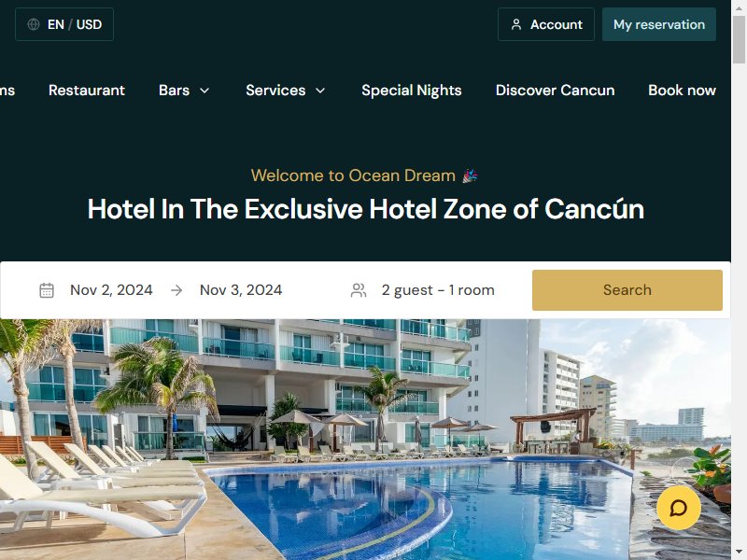This screenshot has height=560, width=747.
Task: Click the party popper emoji
Action: pos(470,175)
